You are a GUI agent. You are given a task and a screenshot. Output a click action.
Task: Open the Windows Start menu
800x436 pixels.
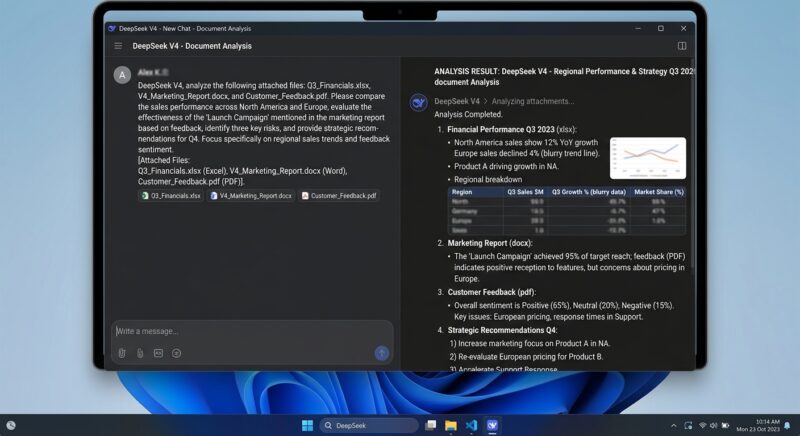[x=307, y=425]
